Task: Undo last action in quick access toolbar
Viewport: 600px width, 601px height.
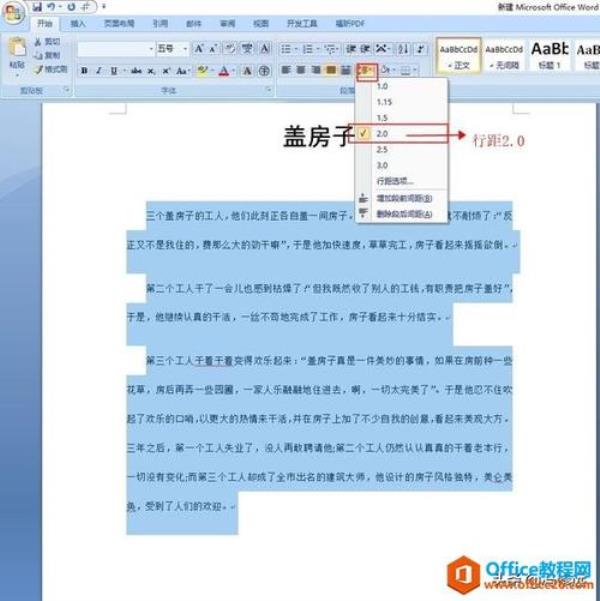Action: (x=51, y=7)
